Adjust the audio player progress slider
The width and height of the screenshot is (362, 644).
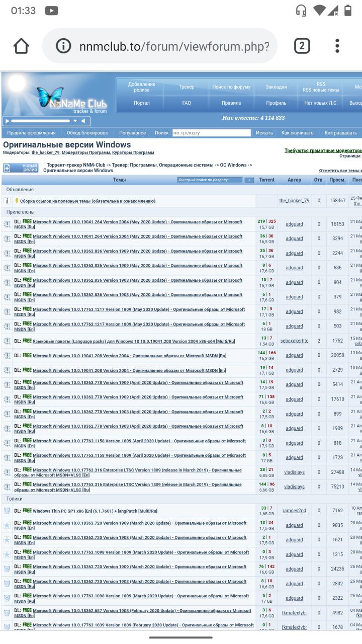(40, 121)
